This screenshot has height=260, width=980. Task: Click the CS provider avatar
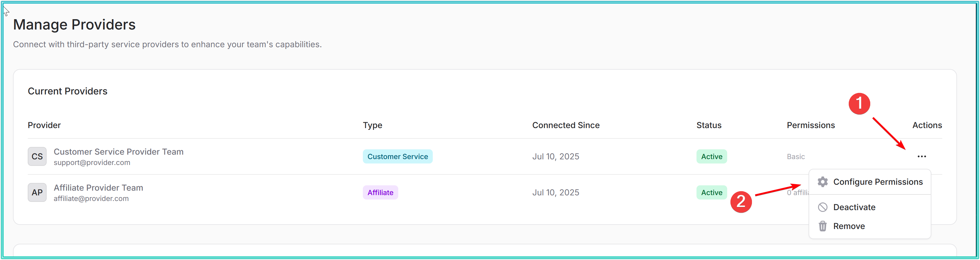click(37, 156)
